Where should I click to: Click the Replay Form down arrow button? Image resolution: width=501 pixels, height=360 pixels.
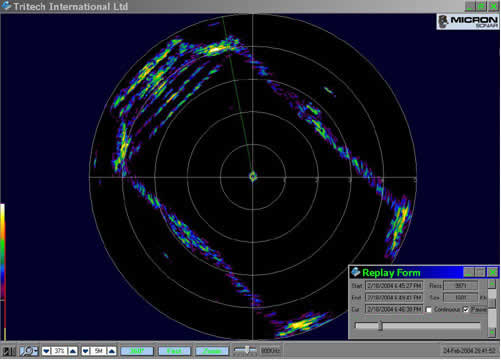pos(492,332)
